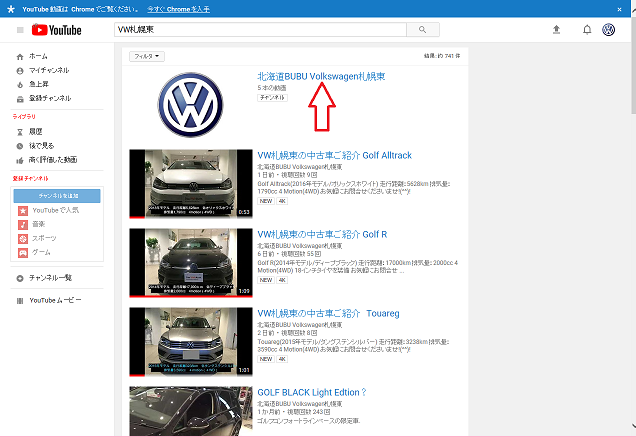Image resolution: width=636 pixels, height=437 pixels.
Task: Select 急上昇 in the sidebar
Action: click(39, 84)
